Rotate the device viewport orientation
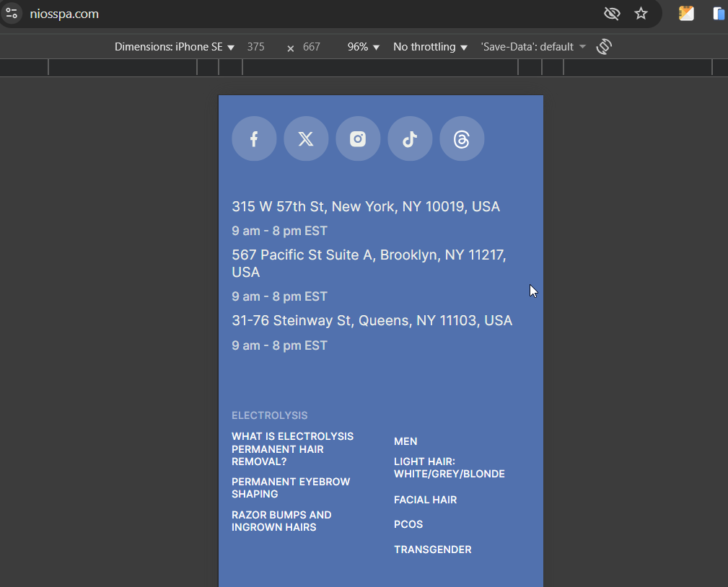728x587 pixels. pos(604,47)
